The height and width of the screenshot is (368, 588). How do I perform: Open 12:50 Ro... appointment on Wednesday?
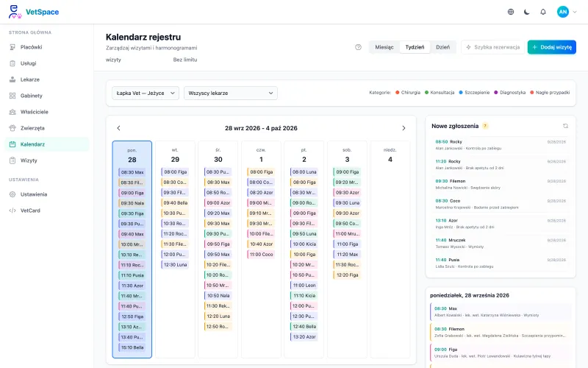pyautogui.click(x=218, y=326)
